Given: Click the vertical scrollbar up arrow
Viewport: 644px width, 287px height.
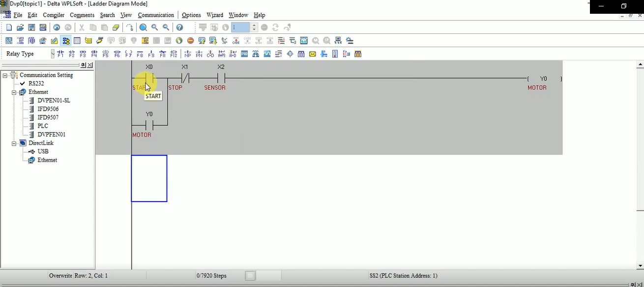Looking at the screenshot, I should [640, 64].
